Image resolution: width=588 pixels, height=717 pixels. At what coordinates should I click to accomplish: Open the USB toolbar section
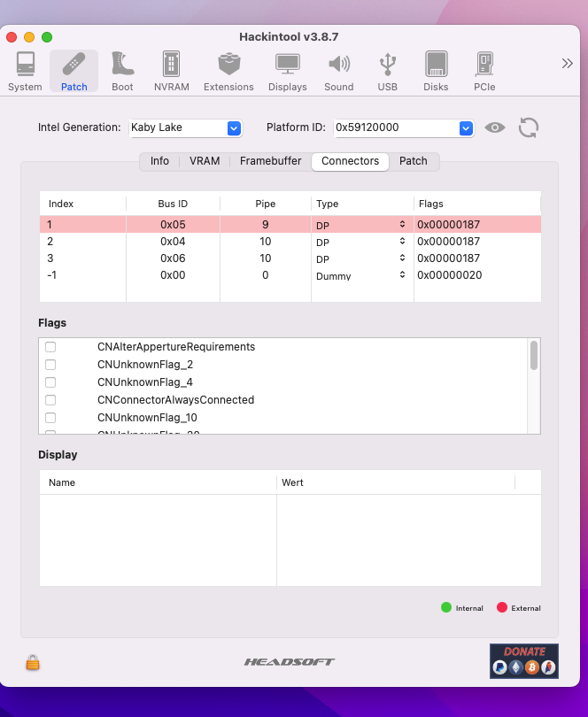point(387,72)
